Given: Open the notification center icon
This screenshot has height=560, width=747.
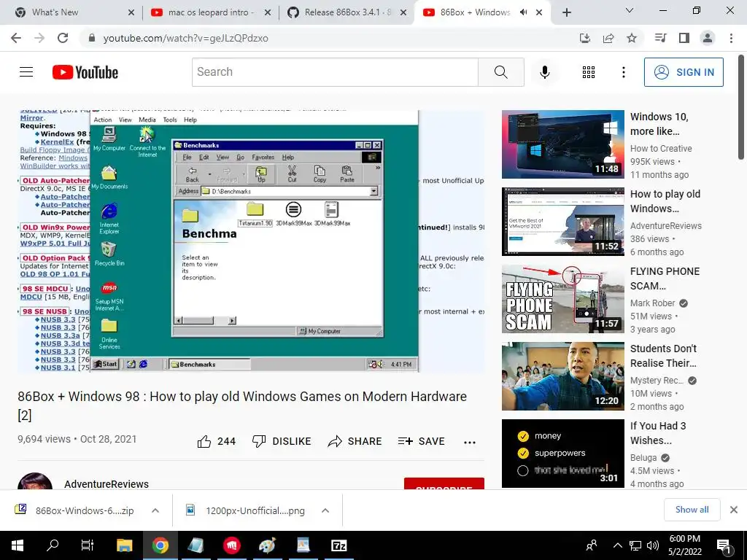Looking at the screenshot, I should (x=724, y=545).
